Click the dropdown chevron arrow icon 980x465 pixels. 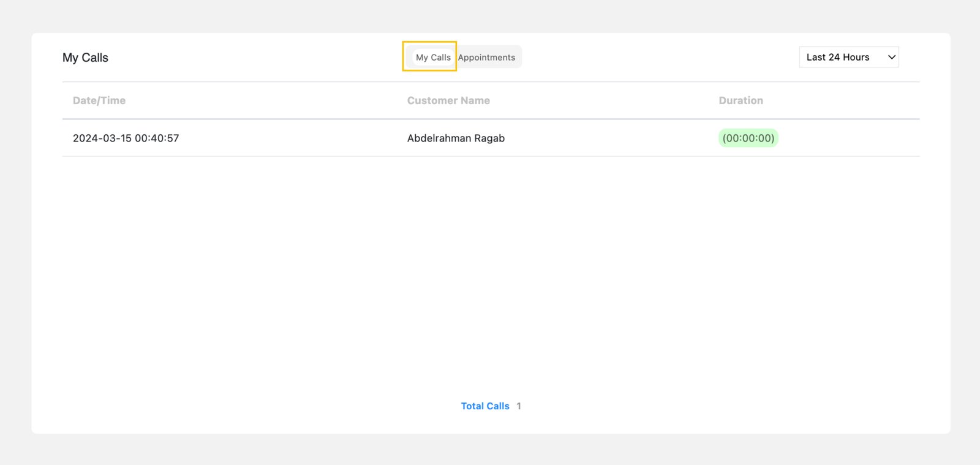pyautogui.click(x=891, y=57)
